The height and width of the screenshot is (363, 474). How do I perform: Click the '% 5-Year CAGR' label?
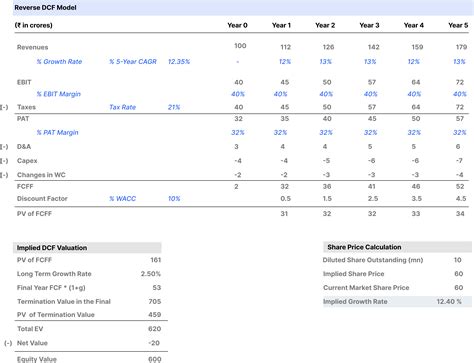133,62
